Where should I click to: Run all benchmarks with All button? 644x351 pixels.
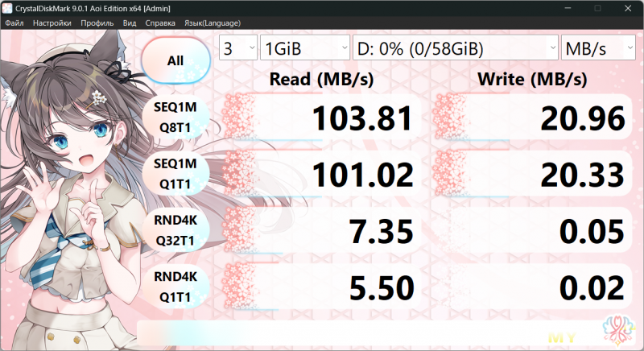pos(175,60)
